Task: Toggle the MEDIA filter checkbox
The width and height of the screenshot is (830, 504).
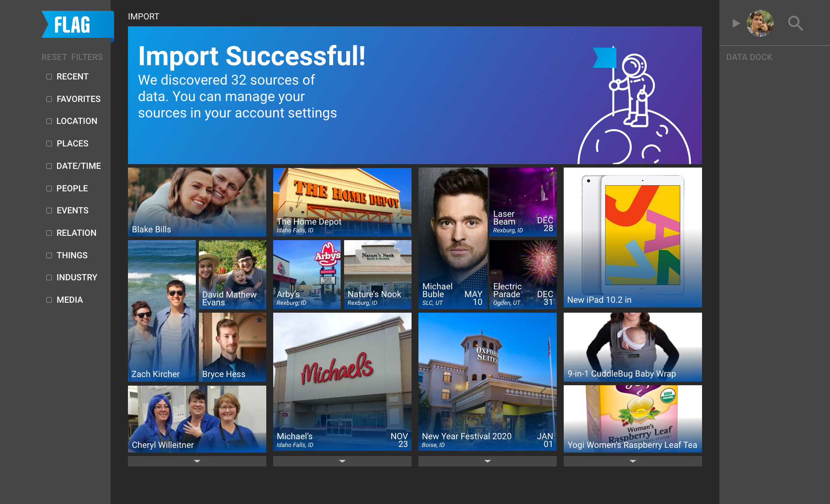Action: click(x=49, y=300)
